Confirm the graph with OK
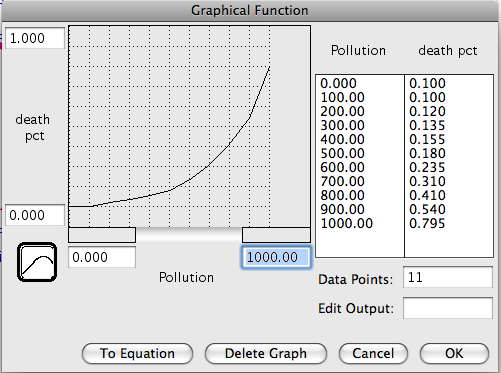 click(454, 353)
